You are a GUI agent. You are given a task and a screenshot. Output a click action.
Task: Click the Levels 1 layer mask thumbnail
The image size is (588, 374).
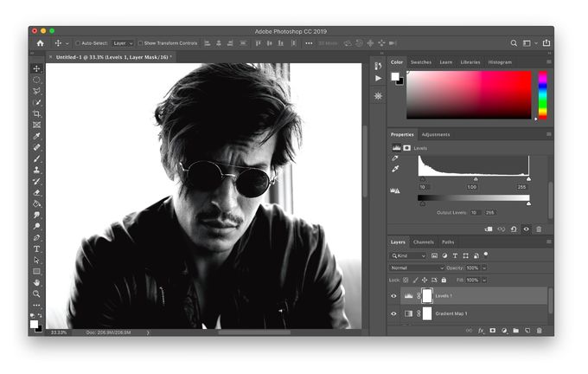[427, 296]
